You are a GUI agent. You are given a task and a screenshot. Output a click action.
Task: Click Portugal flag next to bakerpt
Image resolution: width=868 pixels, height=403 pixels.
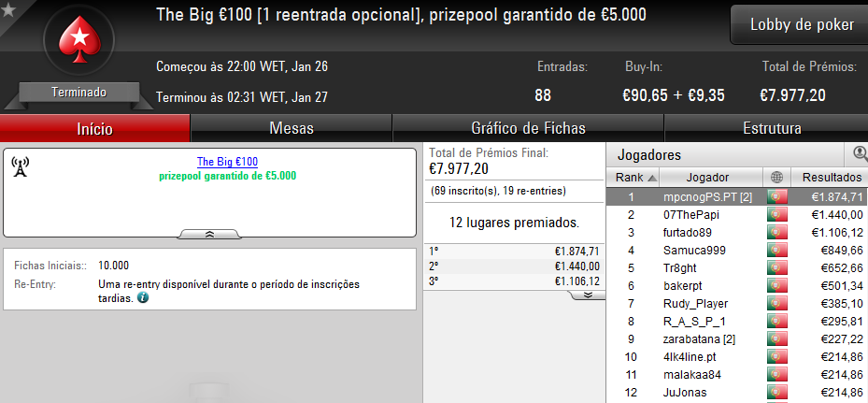(x=776, y=285)
